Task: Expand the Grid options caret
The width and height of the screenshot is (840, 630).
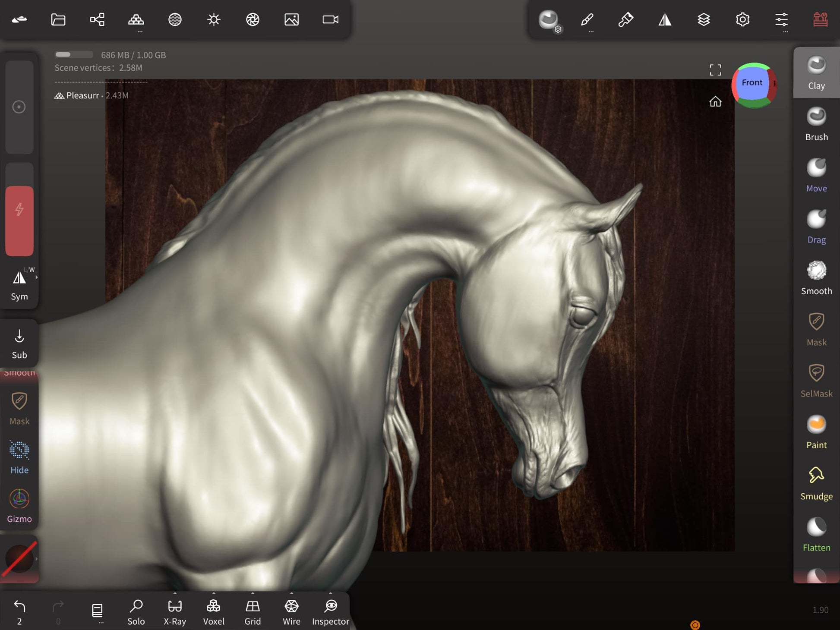Action: (x=253, y=593)
